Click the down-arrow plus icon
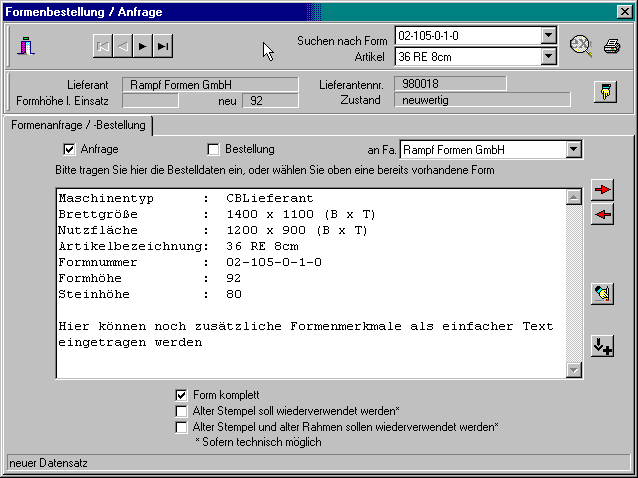The image size is (638, 478). tap(602, 346)
